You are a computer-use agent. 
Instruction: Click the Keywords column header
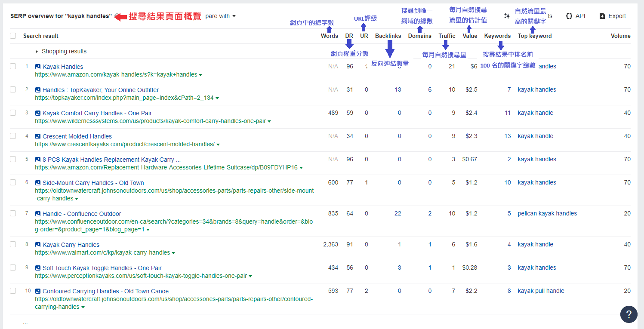tap(497, 36)
